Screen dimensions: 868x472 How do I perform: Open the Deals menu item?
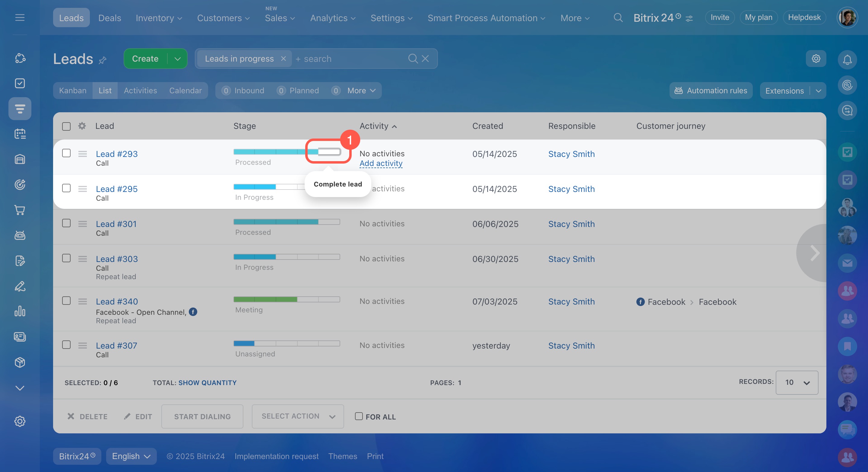109,18
